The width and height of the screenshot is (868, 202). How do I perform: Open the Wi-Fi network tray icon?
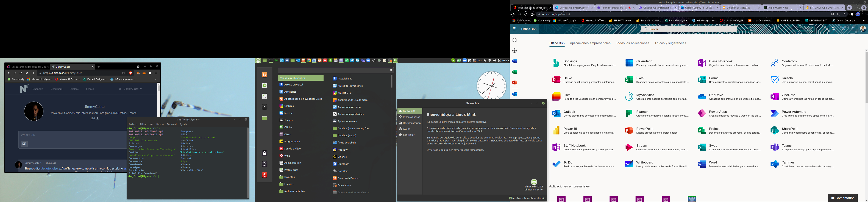pos(490,61)
